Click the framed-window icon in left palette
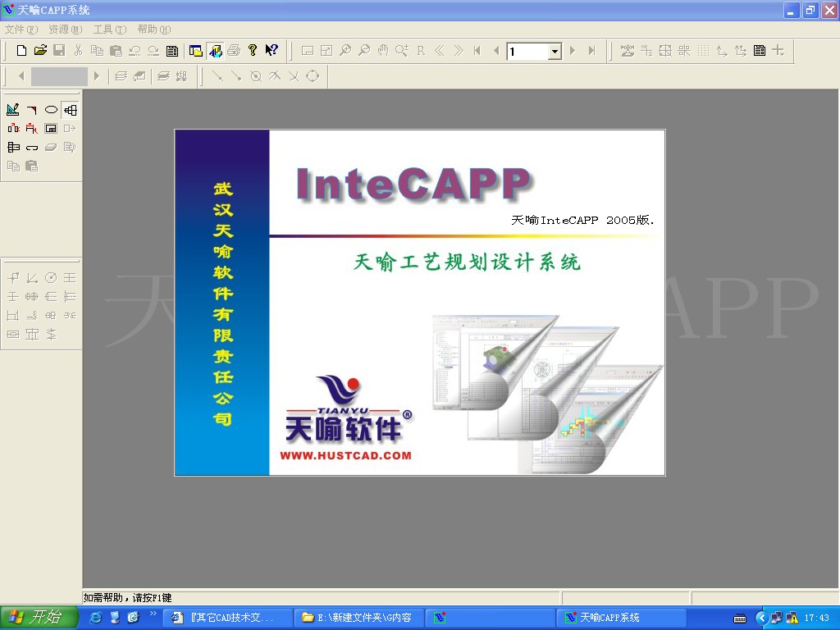The height and width of the screenshot is (630, 840). pyautogui.click(x=51, y=129)
